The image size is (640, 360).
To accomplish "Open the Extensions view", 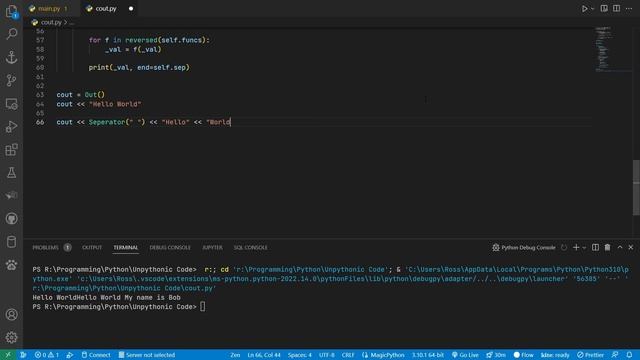I will point(11,150).
